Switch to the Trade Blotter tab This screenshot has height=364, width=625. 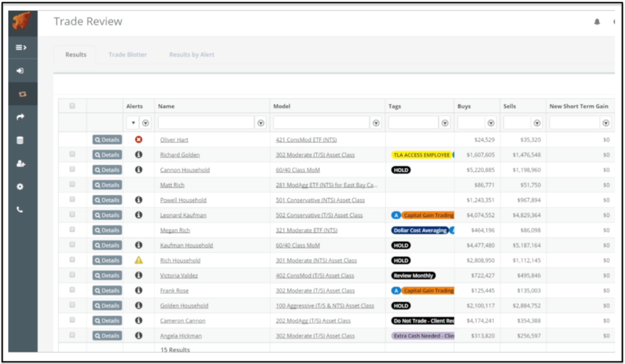click(x=127, y=54)
